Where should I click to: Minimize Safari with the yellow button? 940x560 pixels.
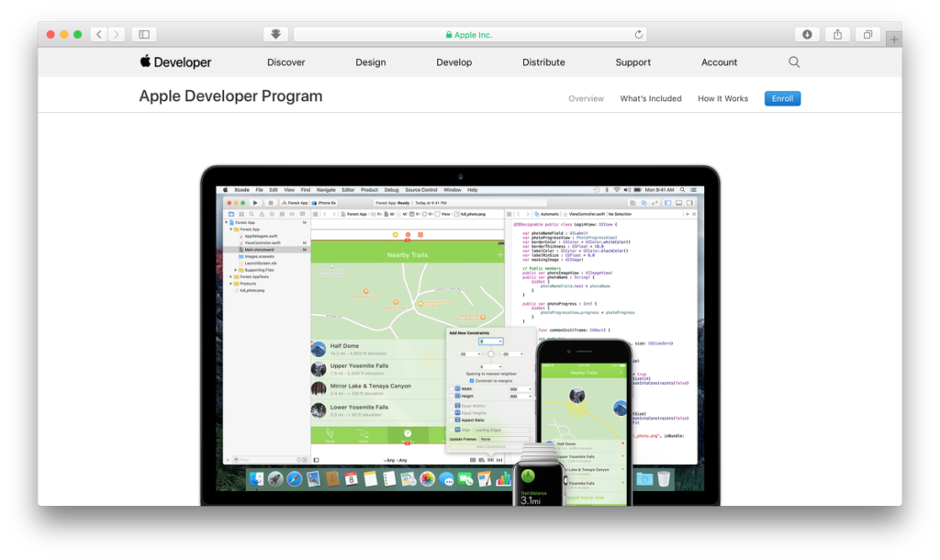tap(64, 35)
